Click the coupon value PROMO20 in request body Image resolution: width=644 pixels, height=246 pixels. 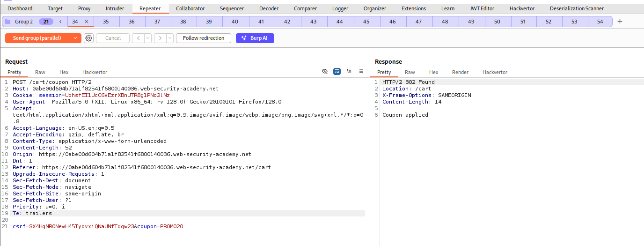point(171,226)
